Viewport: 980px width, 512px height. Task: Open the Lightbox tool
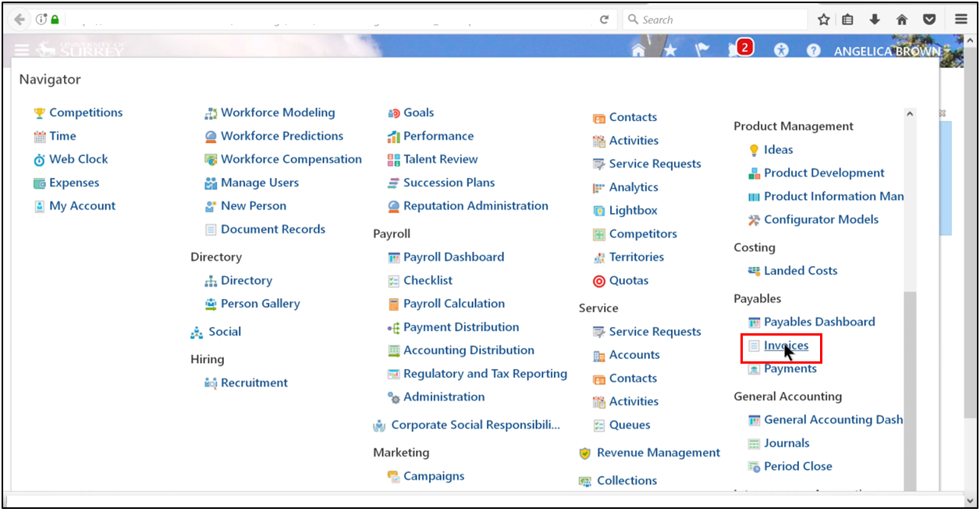(x=632, y=210)
